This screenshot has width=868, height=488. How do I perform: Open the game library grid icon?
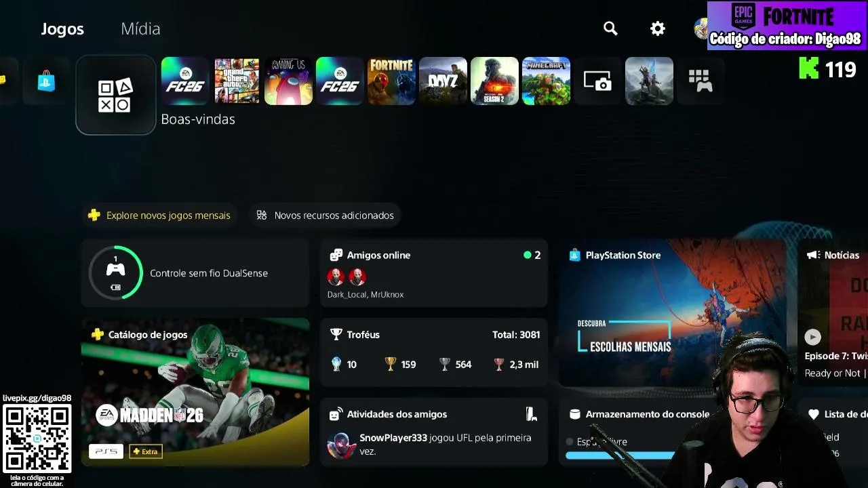click(x=701, y=81)
